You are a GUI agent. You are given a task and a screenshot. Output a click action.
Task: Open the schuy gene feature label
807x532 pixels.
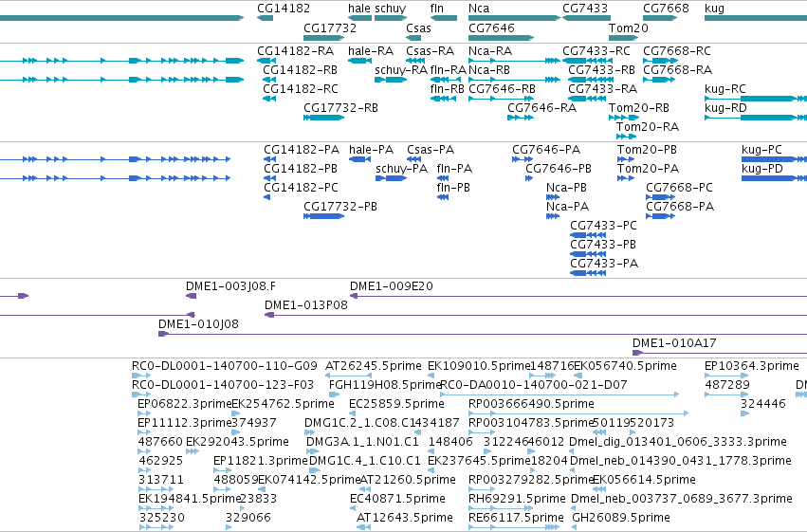[x=391, y=9]
